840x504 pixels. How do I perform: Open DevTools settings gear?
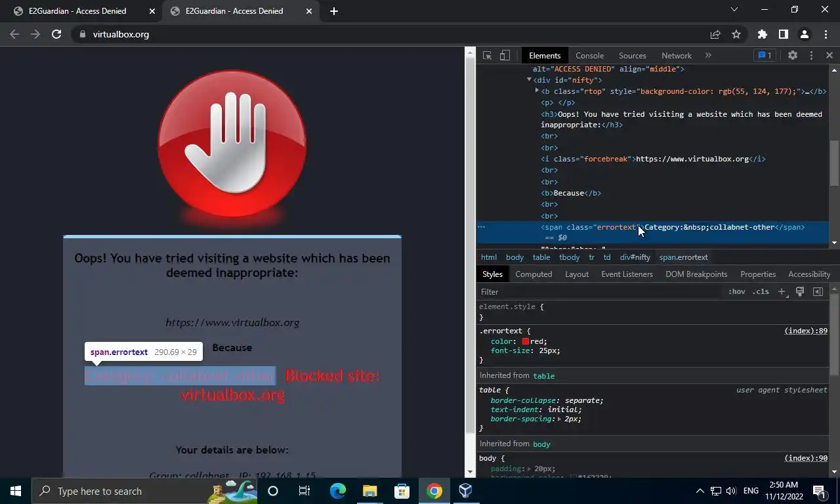pos(793,56)
